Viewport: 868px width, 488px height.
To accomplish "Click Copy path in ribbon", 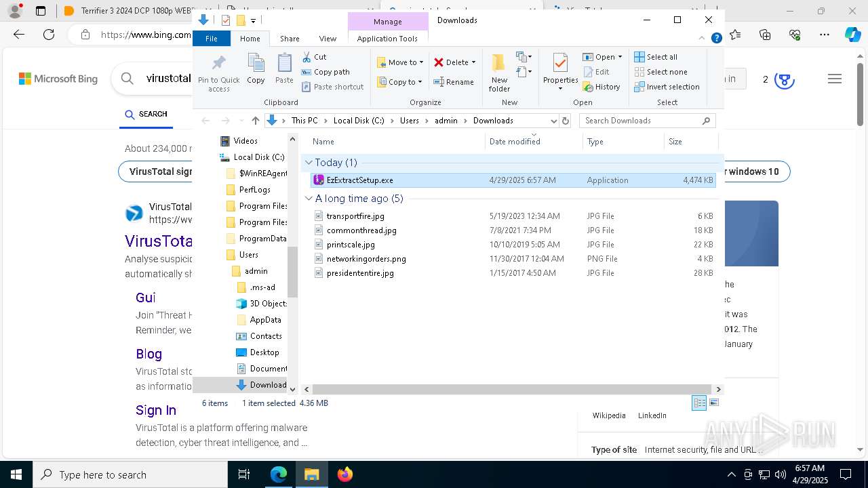I will [x=325, y=72].
